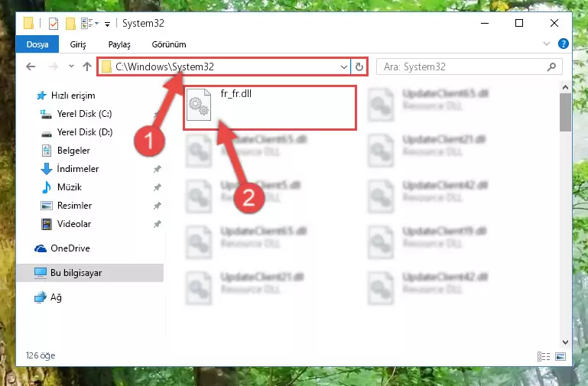Switch to the Giriş ribbon tab
This screenshot has width=588, height=386.
pyautogui.click(x=78, y=44)
